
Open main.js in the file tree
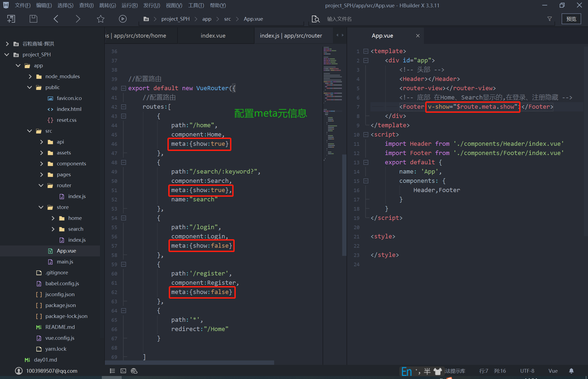click(x=65, y=262)
